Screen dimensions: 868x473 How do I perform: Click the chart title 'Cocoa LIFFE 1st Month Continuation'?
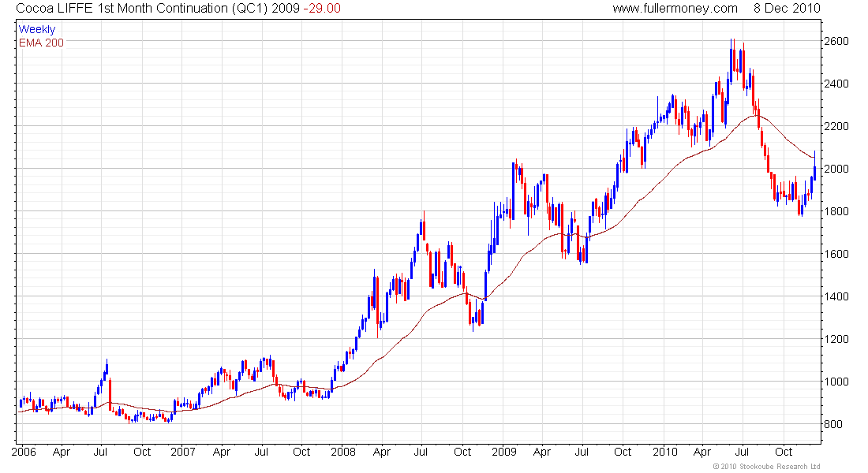pyautogui.click(x=122, y=9)
